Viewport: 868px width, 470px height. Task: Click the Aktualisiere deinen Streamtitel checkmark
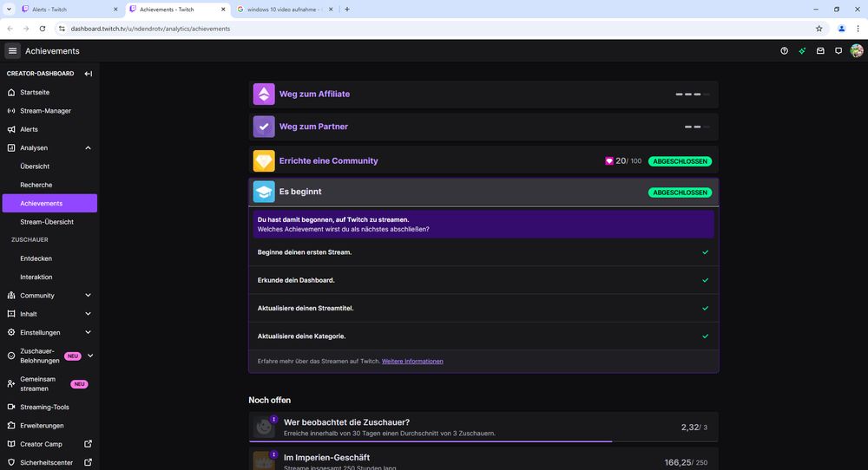coord(705,308)
